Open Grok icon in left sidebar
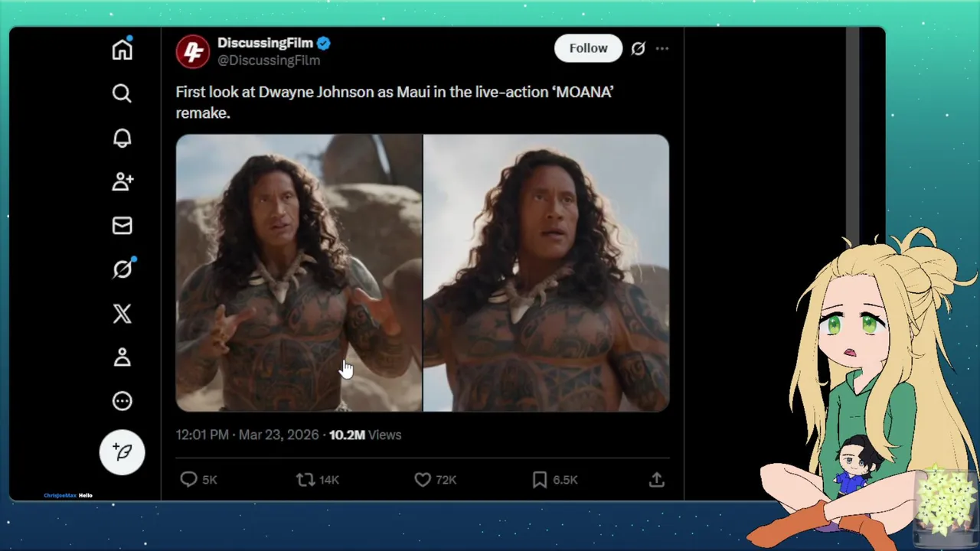The image size is (980, 551). coord(122,269)
